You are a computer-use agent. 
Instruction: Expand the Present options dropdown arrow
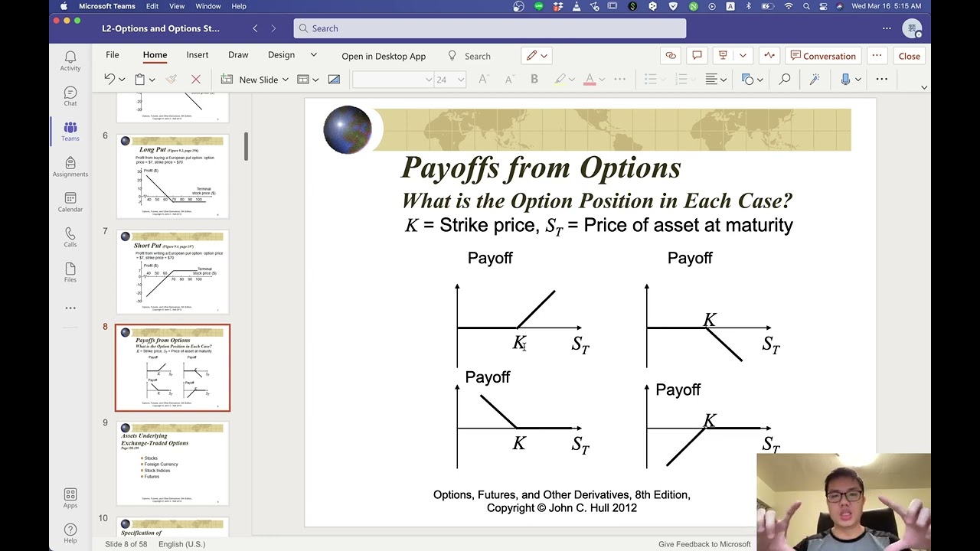click(x=743, y=56)
